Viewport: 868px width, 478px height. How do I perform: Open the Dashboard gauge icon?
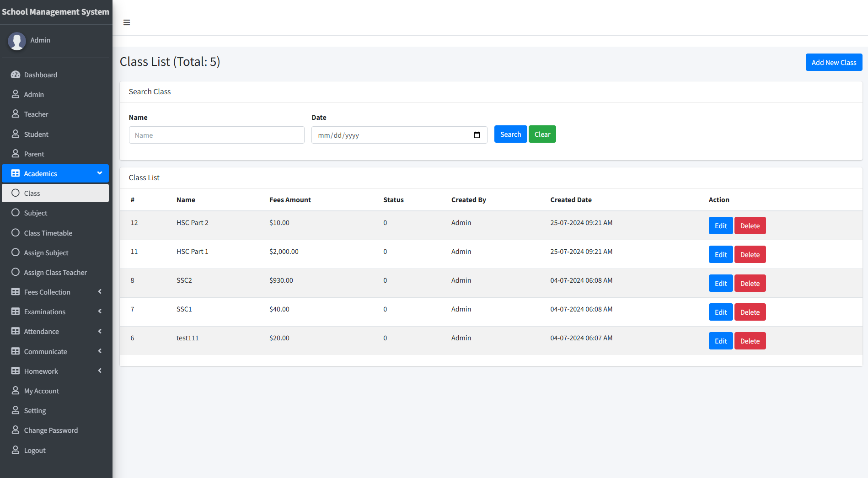click(16, 75)
